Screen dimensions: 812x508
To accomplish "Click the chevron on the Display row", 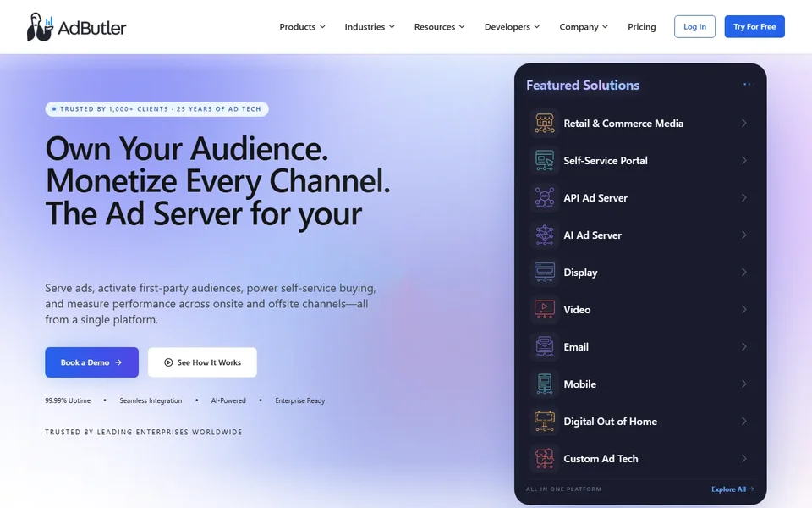I will [744, 272].
